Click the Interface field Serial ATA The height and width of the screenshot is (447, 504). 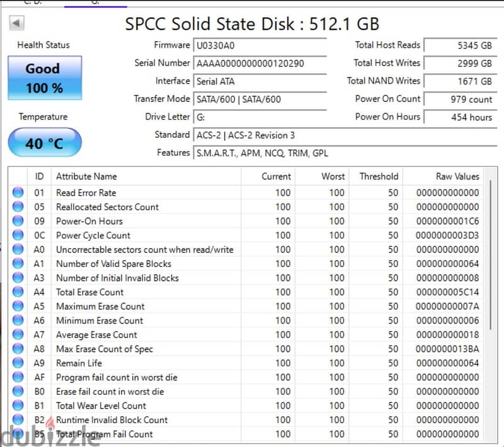click(260, 81)
